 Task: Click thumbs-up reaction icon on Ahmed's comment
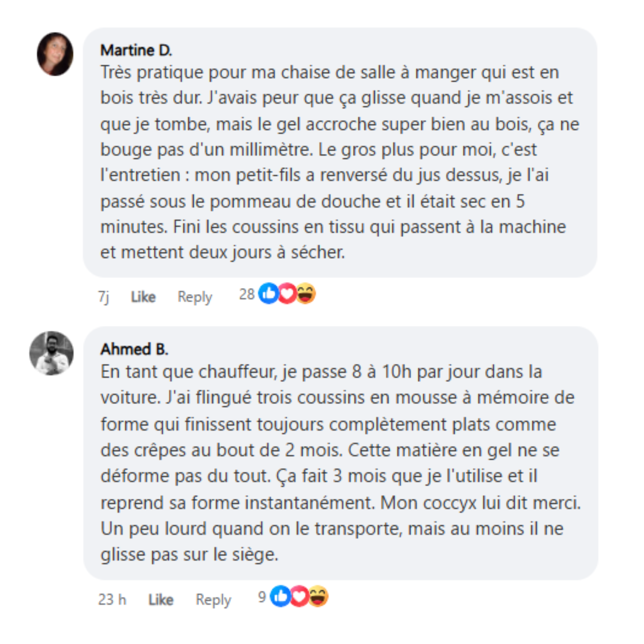pos(280,596)
